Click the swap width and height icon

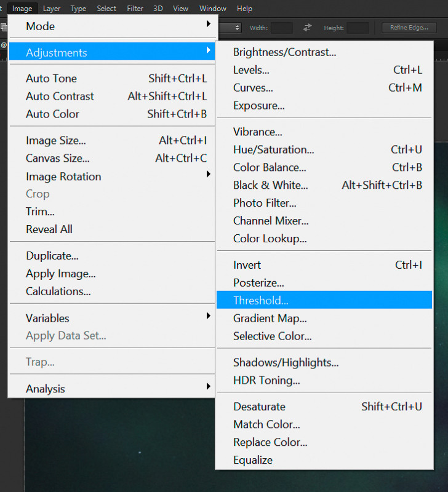click(x=308, y=28)
